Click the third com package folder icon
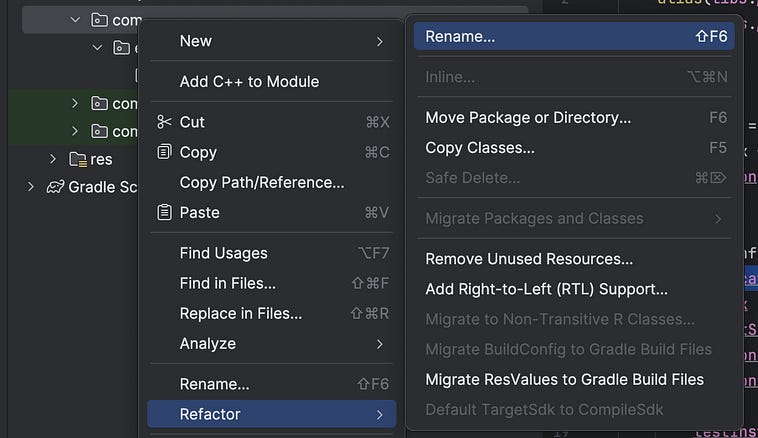758x438 pixels. (99, 131)
